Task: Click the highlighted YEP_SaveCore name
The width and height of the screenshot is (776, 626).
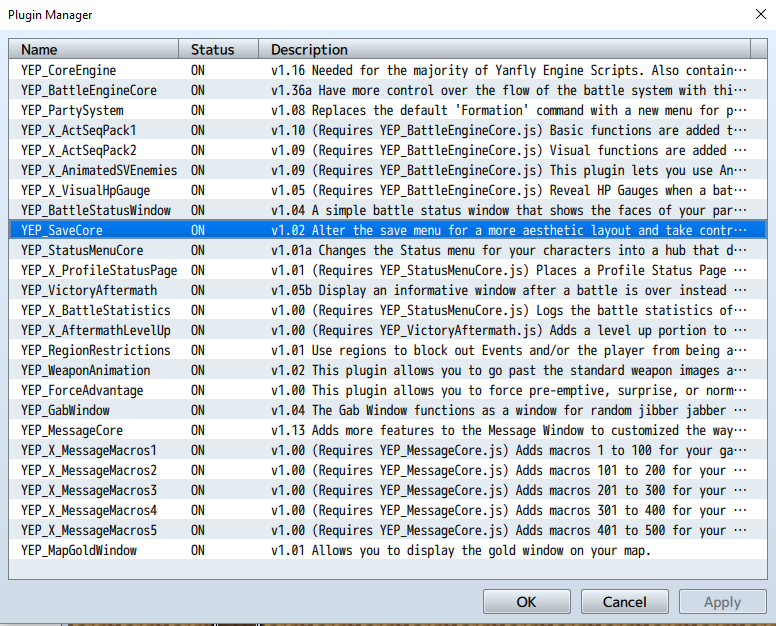Action: (62, 230)
